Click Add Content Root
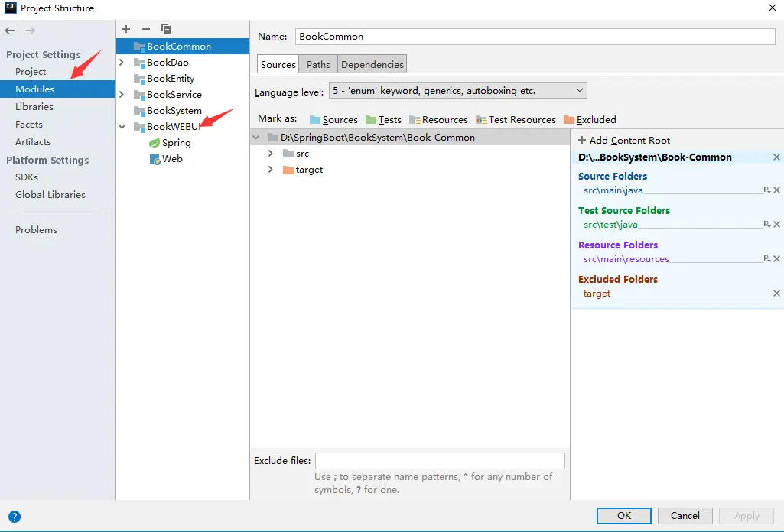784x532 pixels. click(624, 141)
